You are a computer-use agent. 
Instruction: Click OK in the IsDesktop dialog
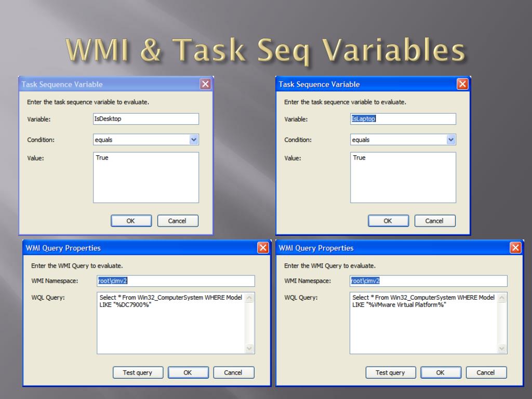coord(131,221)
